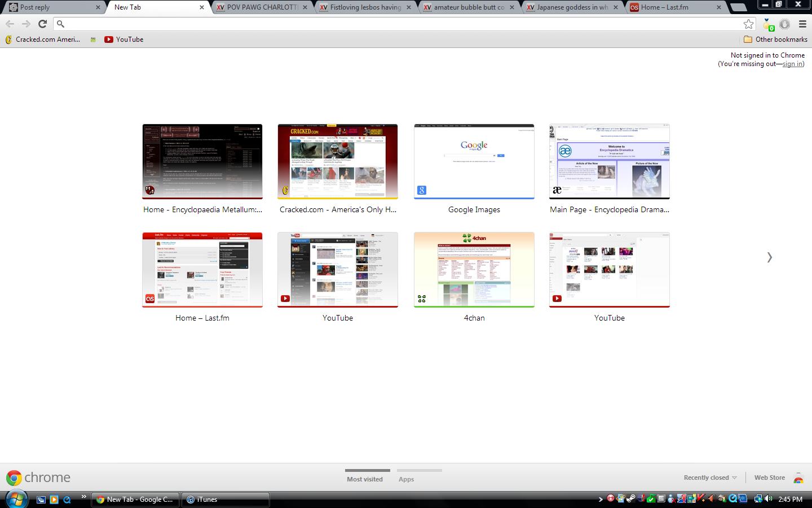Open the Other bookmarks folder

pyautogui.click(x=775, y=40)
